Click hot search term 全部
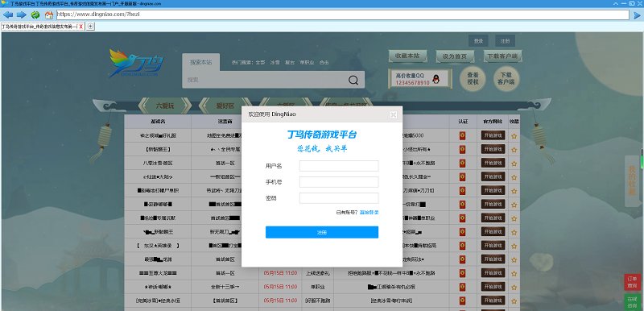 click(260, 63)
